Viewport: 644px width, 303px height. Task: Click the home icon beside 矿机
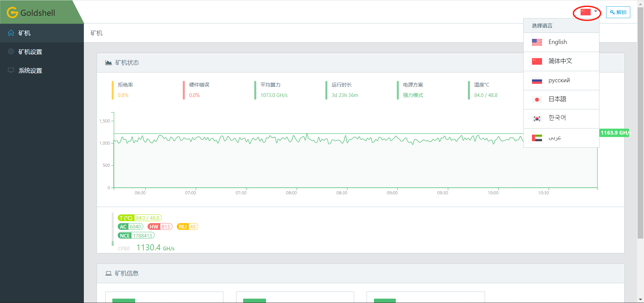click(x=11, y=33)
